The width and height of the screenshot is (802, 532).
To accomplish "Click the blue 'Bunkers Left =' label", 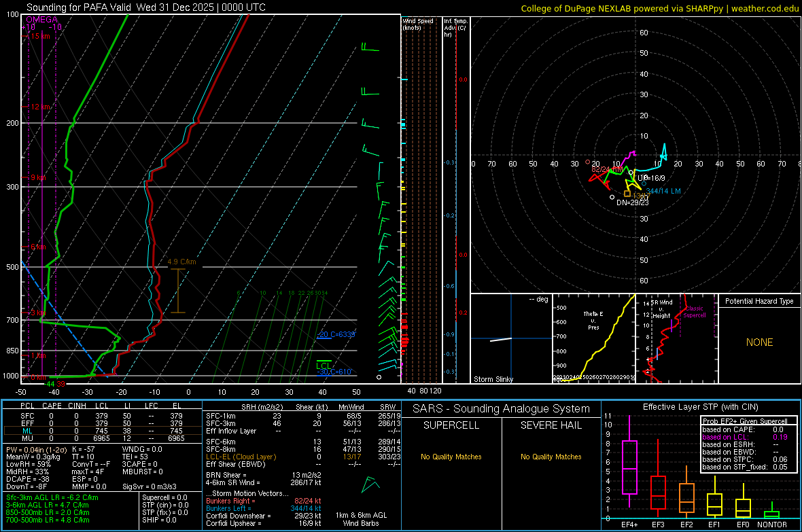I will [228, 508].
